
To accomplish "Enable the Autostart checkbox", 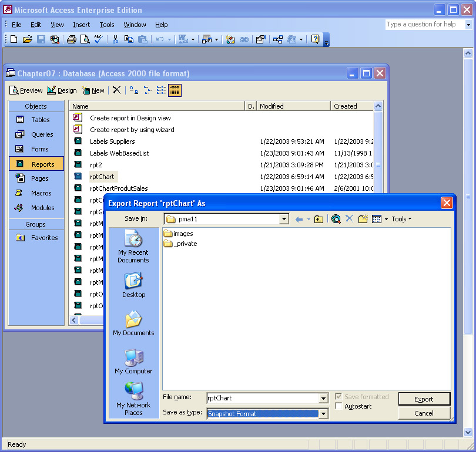I will (338, 406).
